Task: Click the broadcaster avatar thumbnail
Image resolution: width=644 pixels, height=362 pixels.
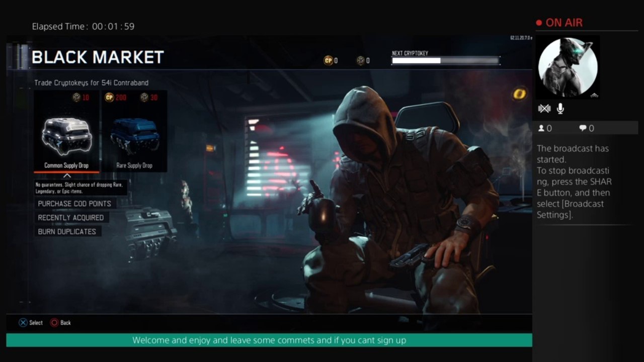Action: [x=568, y=67]
